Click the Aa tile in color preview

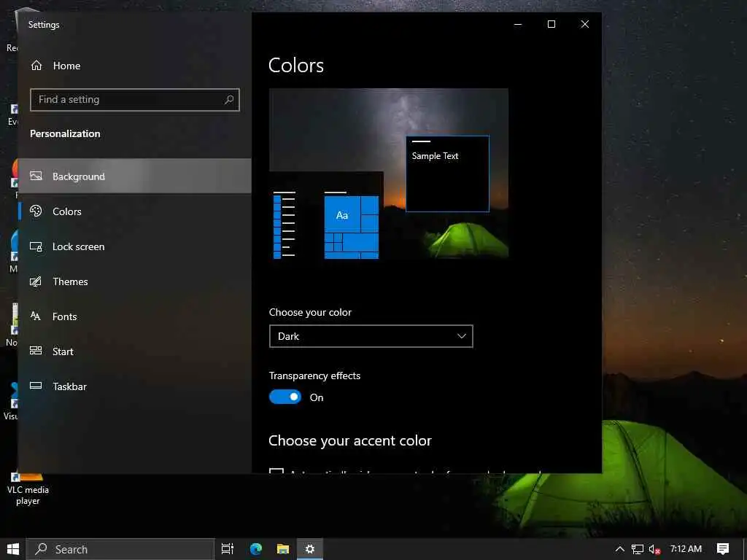point(342,215)
